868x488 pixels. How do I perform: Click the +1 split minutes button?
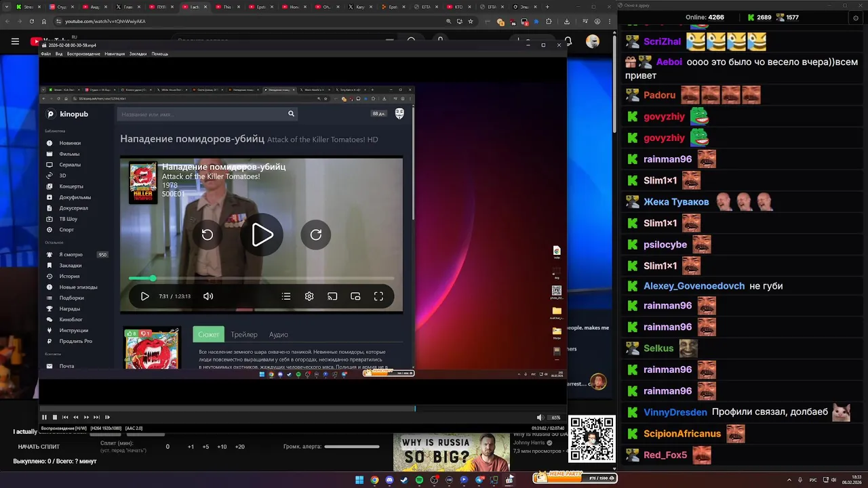[x=191, y=447]
